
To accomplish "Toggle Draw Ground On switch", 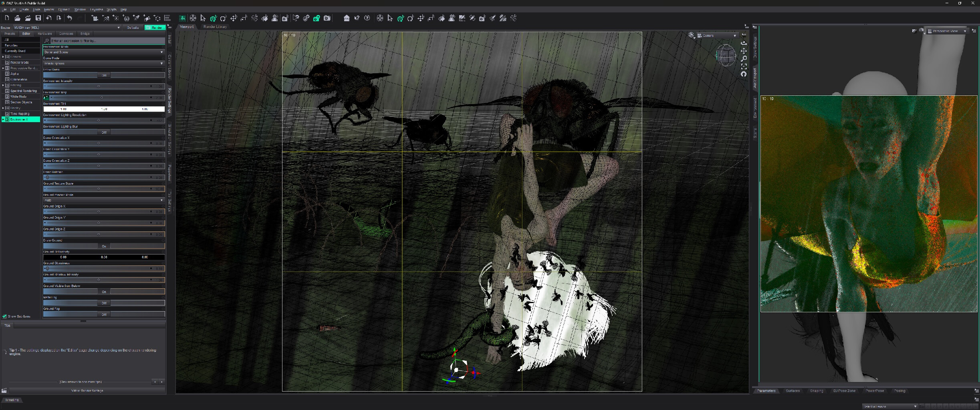I will click(x=104, y=246).
